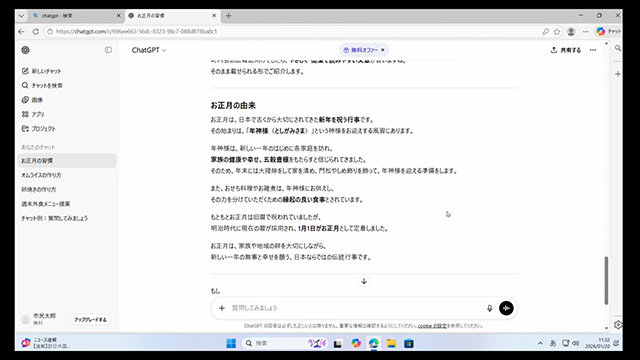Open the apps (アプリ) section

pyautogui.click(x=33, y=114)
